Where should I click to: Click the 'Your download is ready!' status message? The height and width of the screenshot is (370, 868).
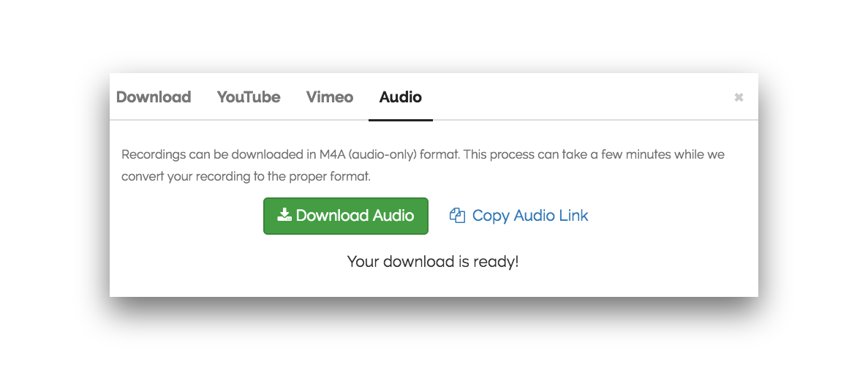(433, 262)
